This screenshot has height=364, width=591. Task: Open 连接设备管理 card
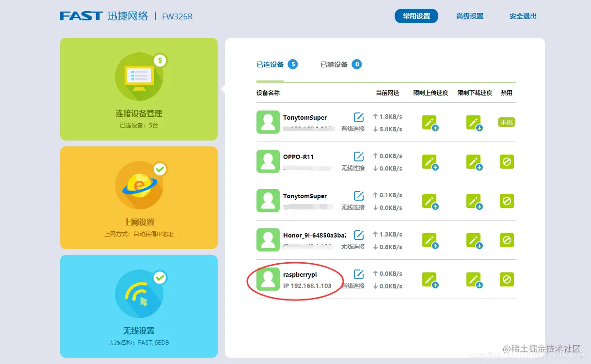(139, 89)
